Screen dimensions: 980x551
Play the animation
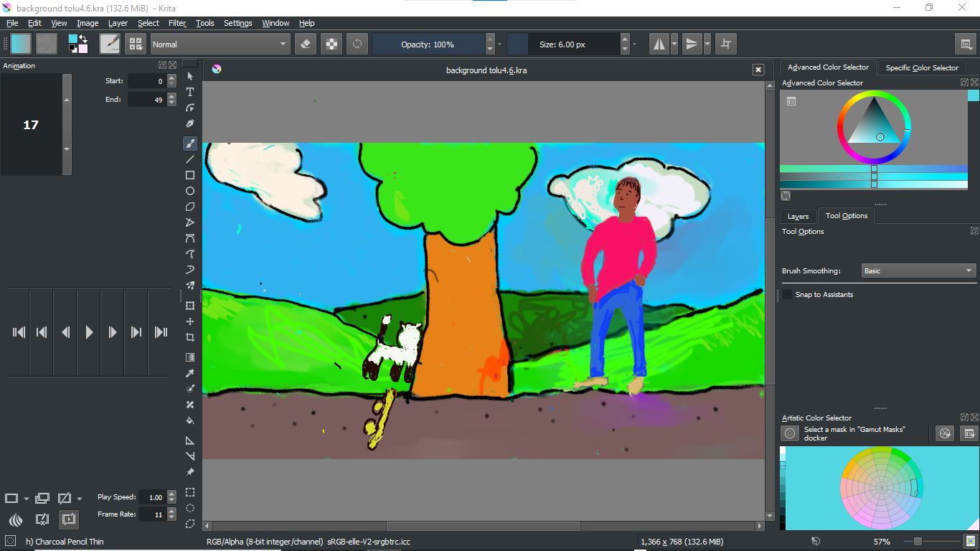coord(89,332)
